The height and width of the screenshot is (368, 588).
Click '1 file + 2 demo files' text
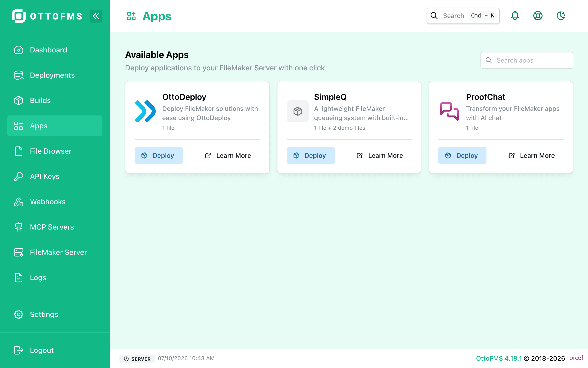(339, 128)
